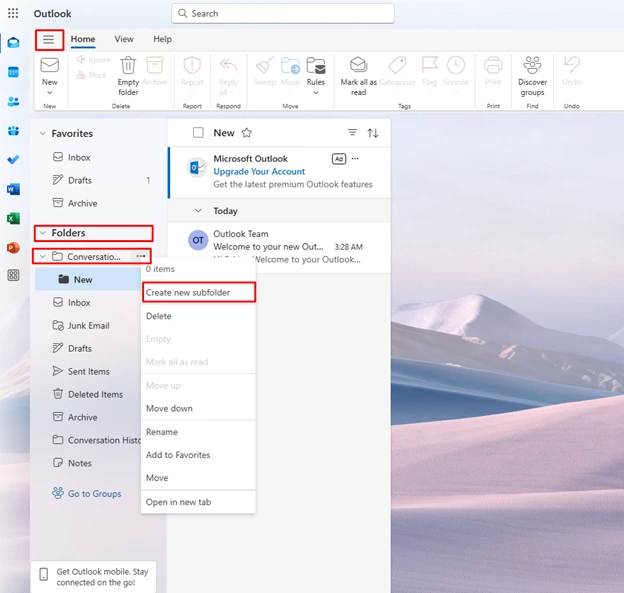Switch to the Home ribbon tab
This screenshot has width=624, height=593.
83,39
